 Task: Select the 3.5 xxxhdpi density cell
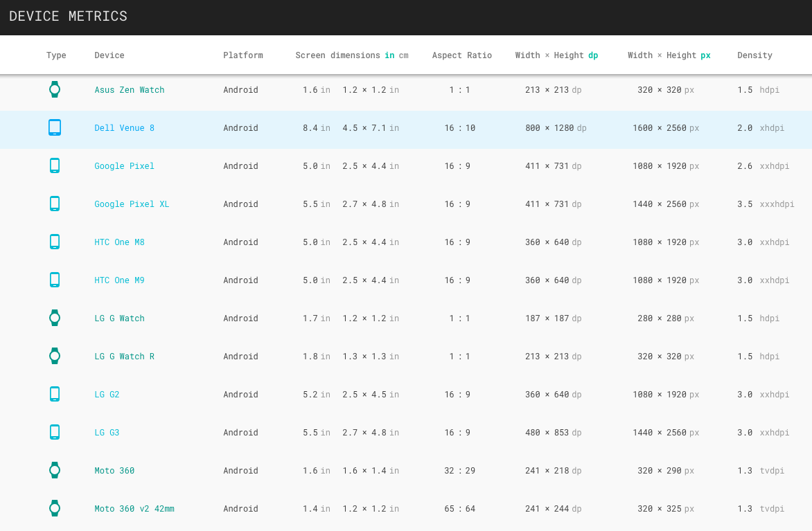click(x=766, y=204)
